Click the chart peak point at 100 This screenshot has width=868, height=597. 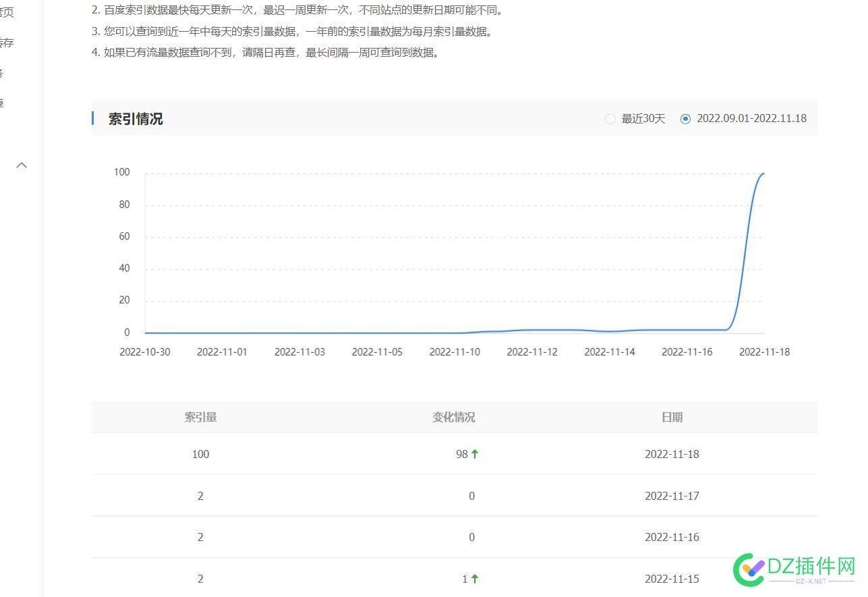pyautogui.click(x=763, y=173)
